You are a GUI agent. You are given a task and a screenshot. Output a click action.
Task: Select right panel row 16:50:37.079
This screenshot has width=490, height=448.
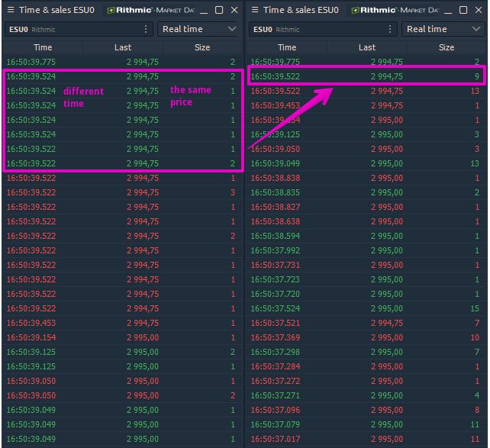367,424
